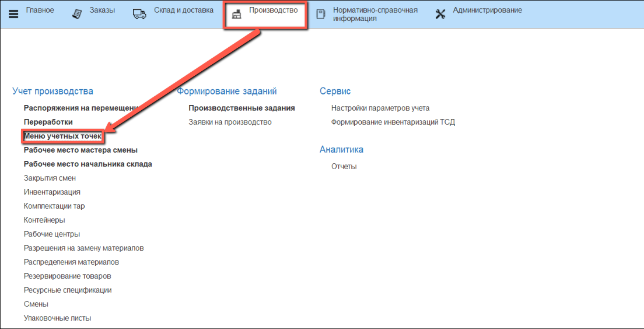Click the delivery truck icon

coord(139,14)
